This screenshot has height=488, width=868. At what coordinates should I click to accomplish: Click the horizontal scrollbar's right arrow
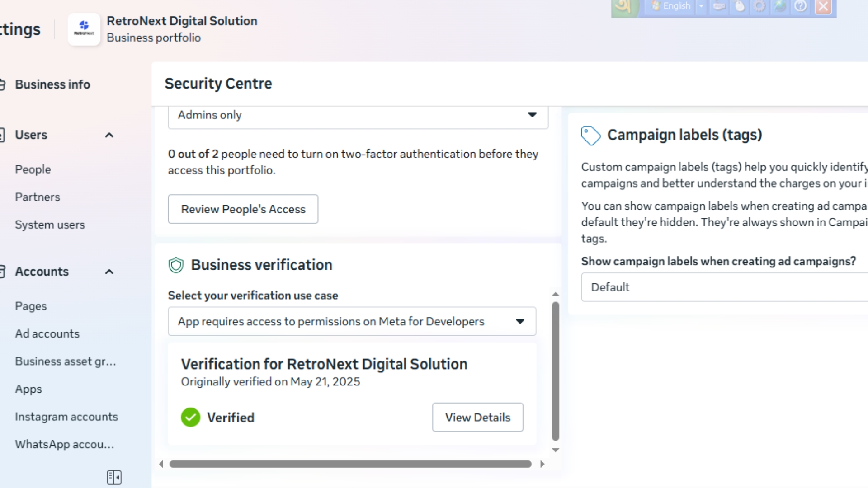[x=542, y=464]
